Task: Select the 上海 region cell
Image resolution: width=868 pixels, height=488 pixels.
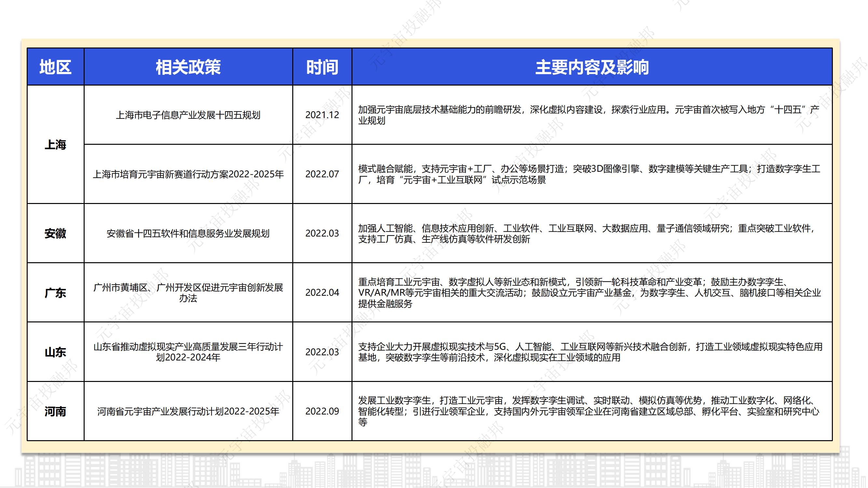Action: [55, 144]
